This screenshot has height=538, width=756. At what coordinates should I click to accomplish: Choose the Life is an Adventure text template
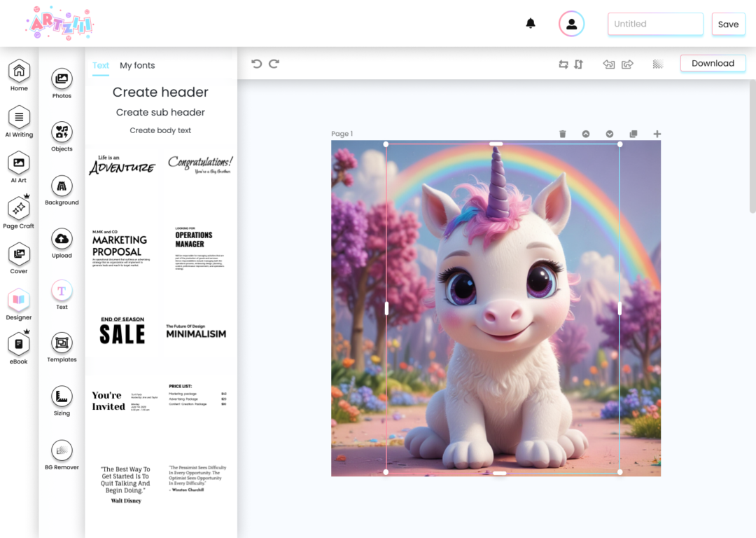122,165
